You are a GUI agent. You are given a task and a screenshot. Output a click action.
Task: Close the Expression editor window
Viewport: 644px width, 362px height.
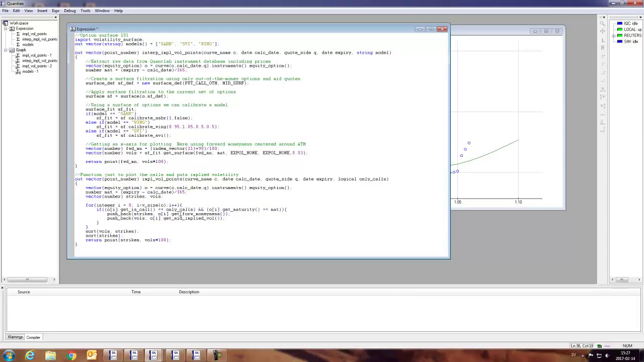[x=443, y=29]
